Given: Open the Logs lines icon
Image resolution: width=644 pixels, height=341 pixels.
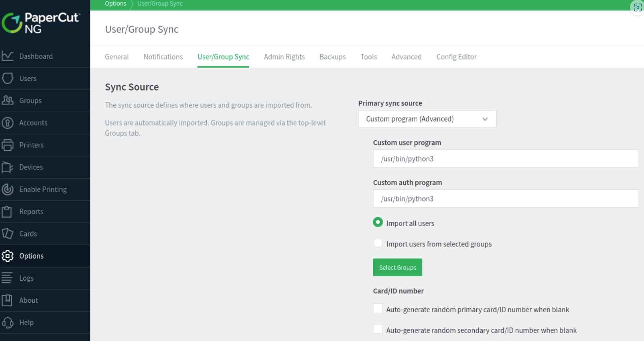Looking at the screenshot, I should pos(7,278).
